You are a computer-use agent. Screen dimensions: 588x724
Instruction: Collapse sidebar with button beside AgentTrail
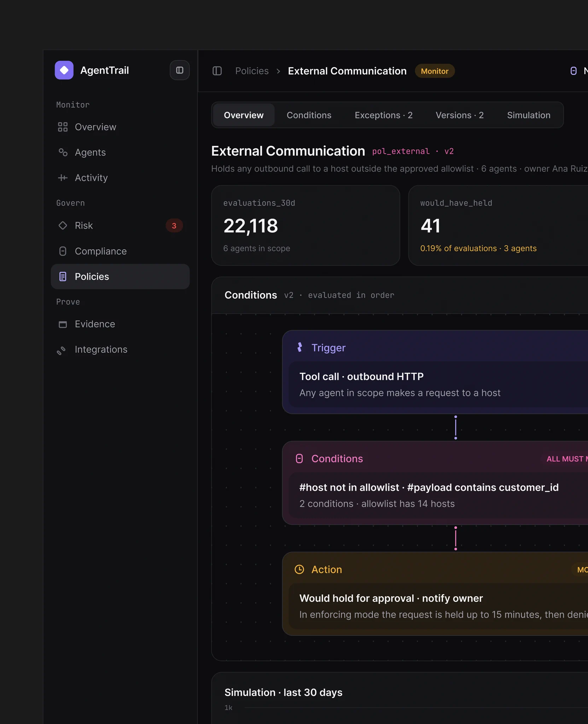click(180, 70)
